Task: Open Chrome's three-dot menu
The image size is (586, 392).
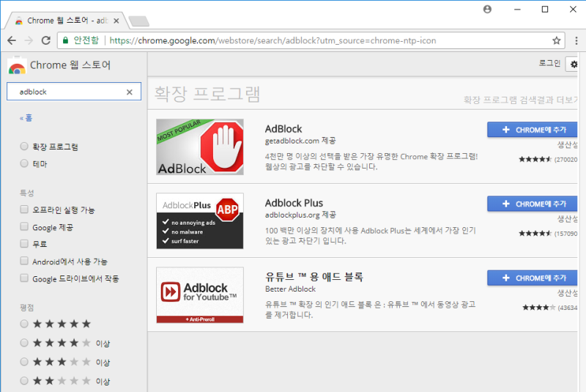Action: click(576, 40)
